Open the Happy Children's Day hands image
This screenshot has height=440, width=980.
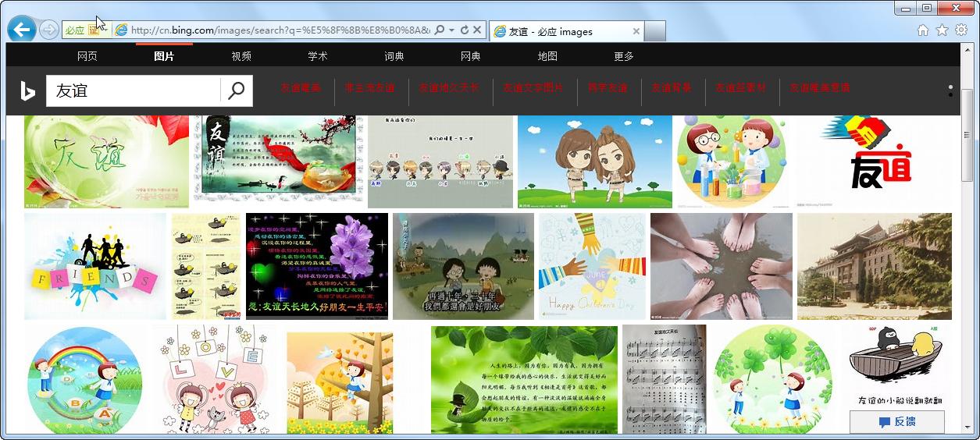click(x=592, y=266)
